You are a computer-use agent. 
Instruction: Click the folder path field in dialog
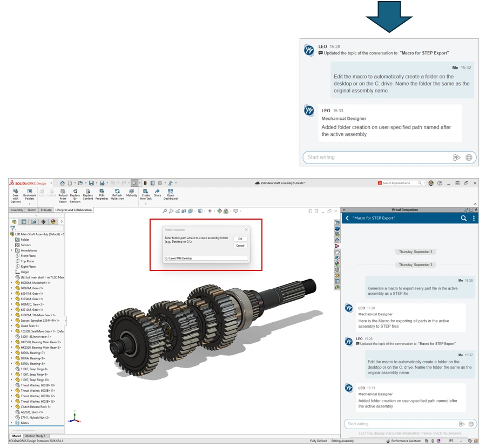pos(206,258)
